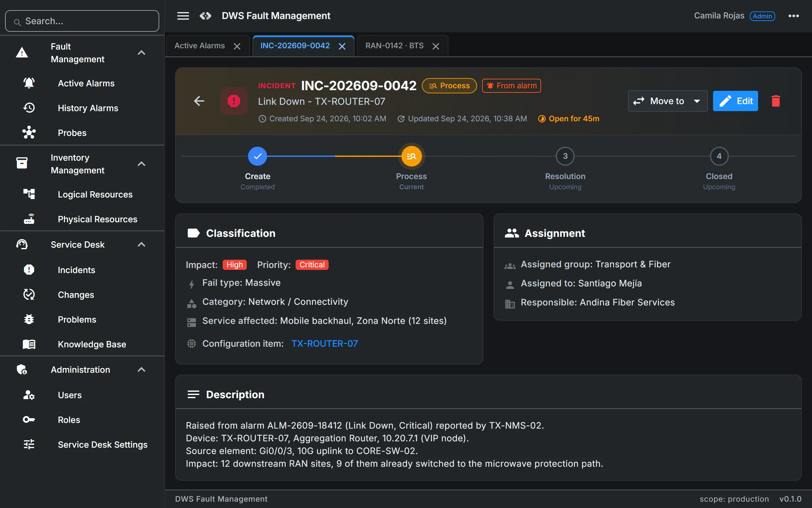812x508 pixels.
Task: Click the sidebar Search input field
Action: (82, 21)
